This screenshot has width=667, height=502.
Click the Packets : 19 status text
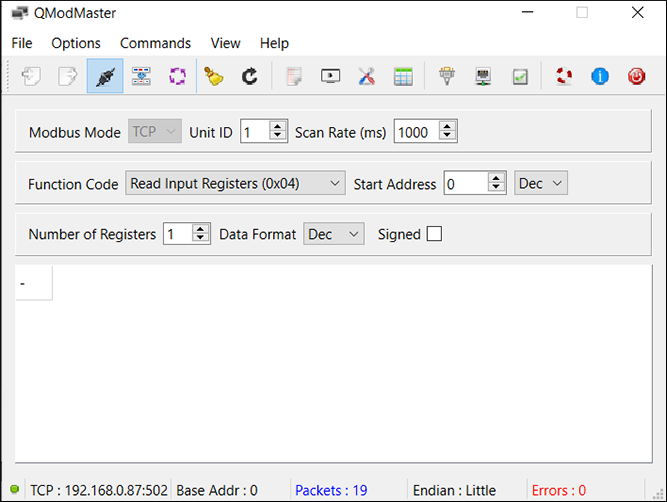tap(331, 491)
